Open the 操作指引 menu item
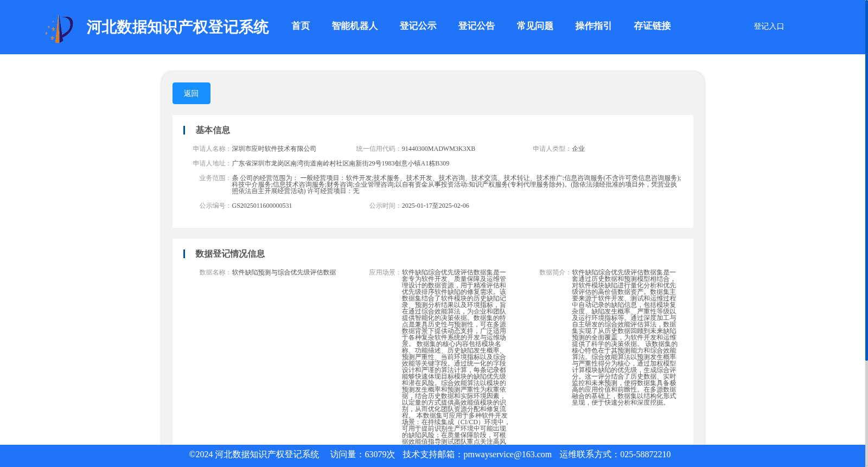The width and height of the screenshot is (868, 467). [593, 26]
